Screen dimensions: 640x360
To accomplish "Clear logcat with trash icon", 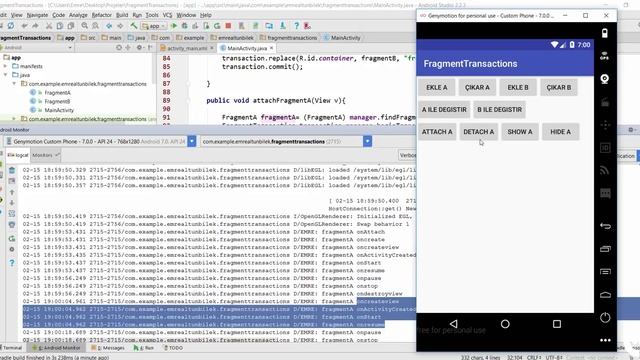I will 12,170.
